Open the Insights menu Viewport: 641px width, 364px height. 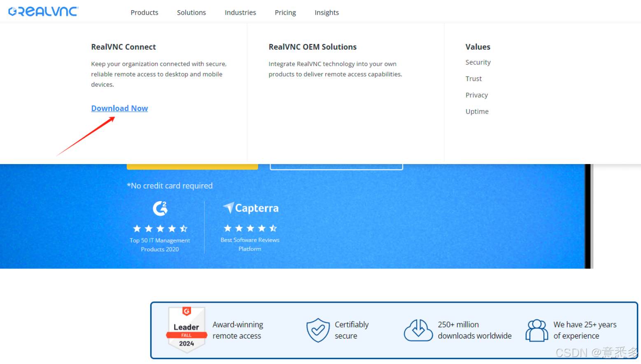(x=327, y=13)
